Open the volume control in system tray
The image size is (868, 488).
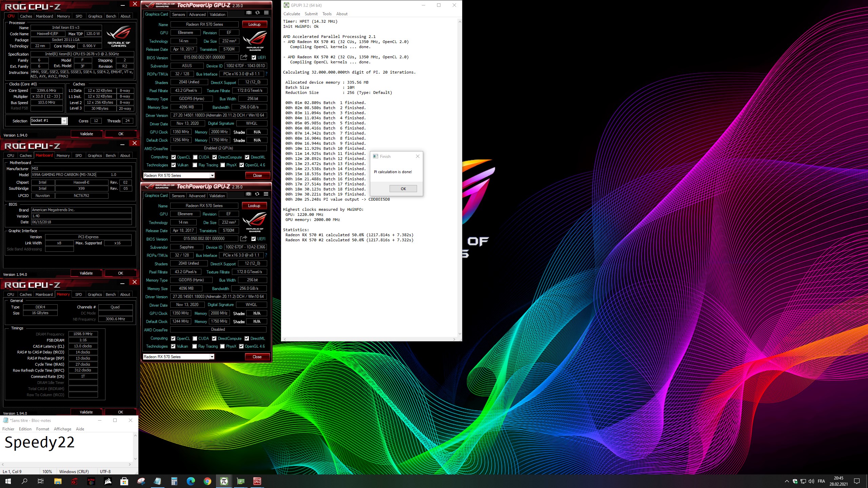click(811, 481)
